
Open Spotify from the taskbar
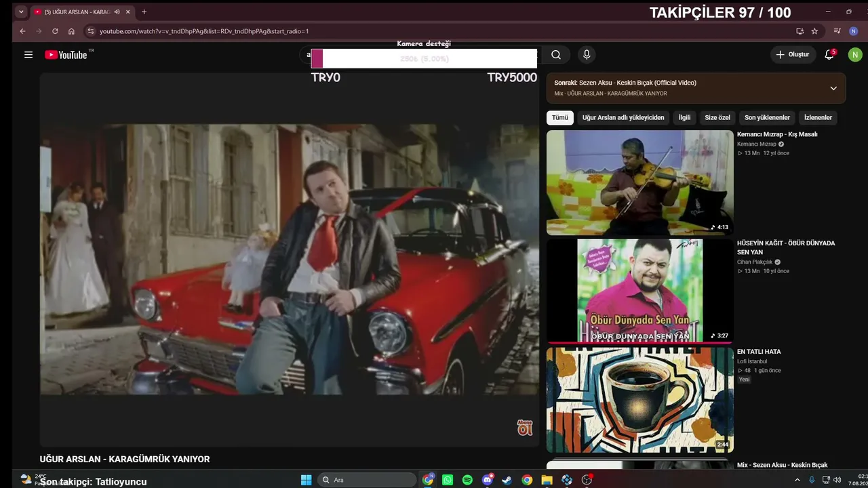pyautogui.click(x=467, y=480)
